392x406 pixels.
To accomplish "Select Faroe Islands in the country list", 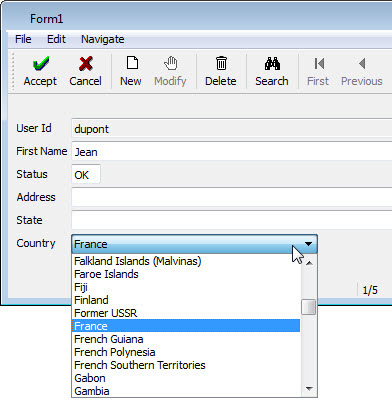I will tap(186, 274).
